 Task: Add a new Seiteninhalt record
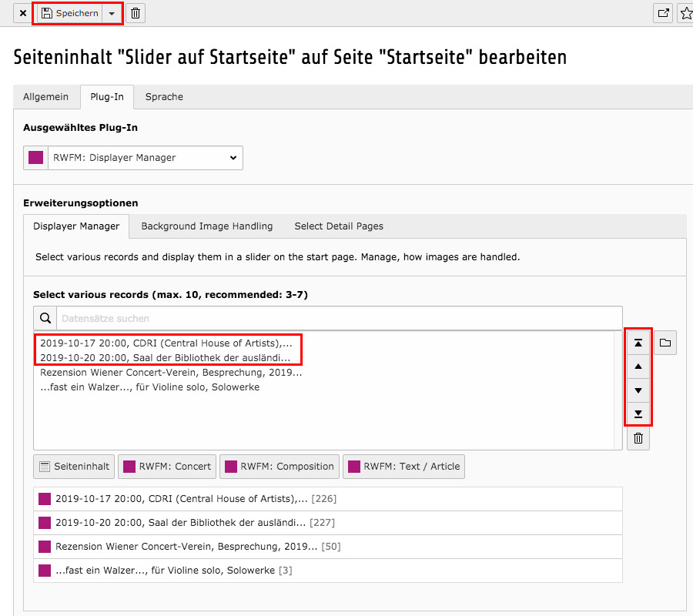(x=73, y=466)
